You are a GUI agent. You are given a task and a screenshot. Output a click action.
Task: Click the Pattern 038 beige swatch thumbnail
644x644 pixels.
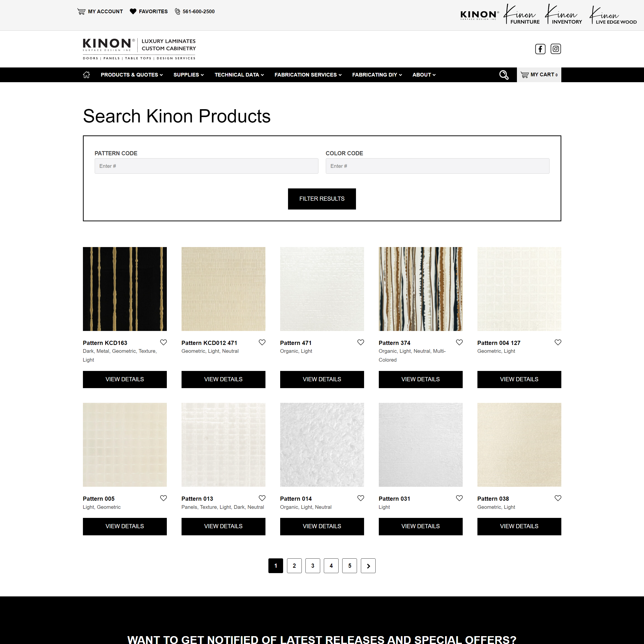click(519, 445)
